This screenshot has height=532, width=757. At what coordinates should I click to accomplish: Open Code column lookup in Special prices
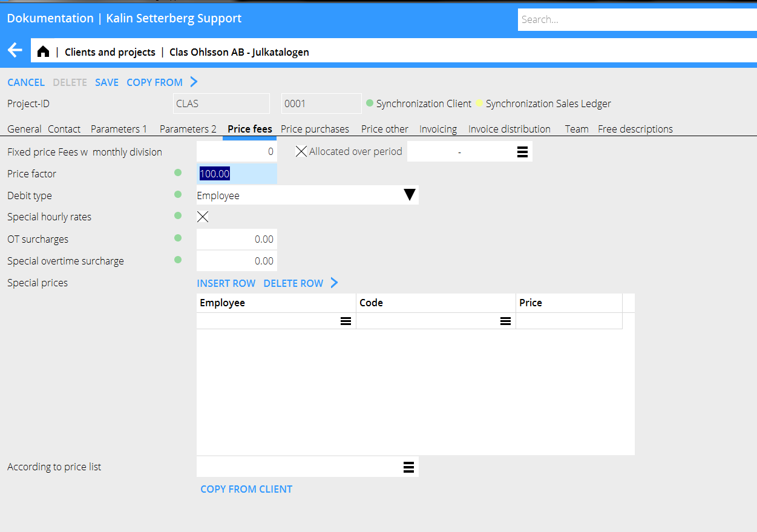(505, 321)
